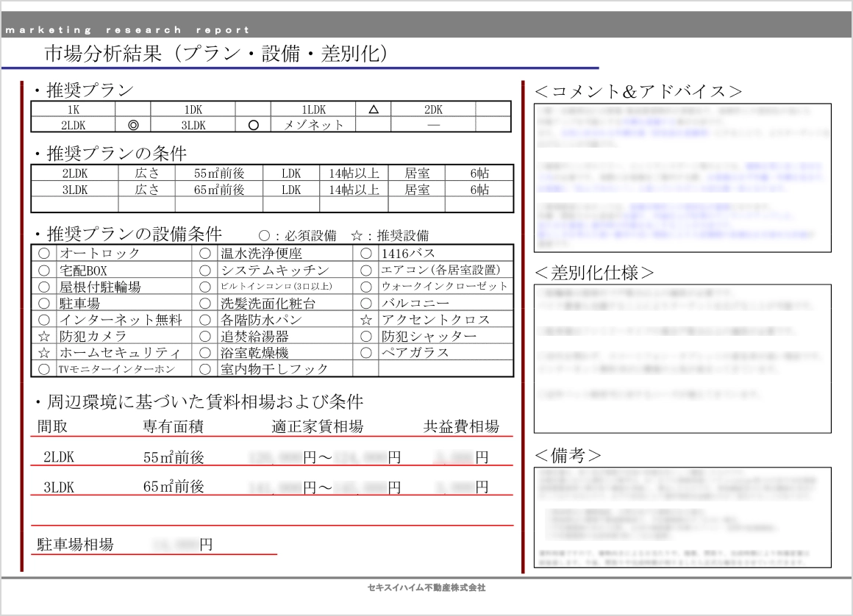Select the circle mark beside 温水洗浄便座
This screenshot has height=616, width=853.
205,254
